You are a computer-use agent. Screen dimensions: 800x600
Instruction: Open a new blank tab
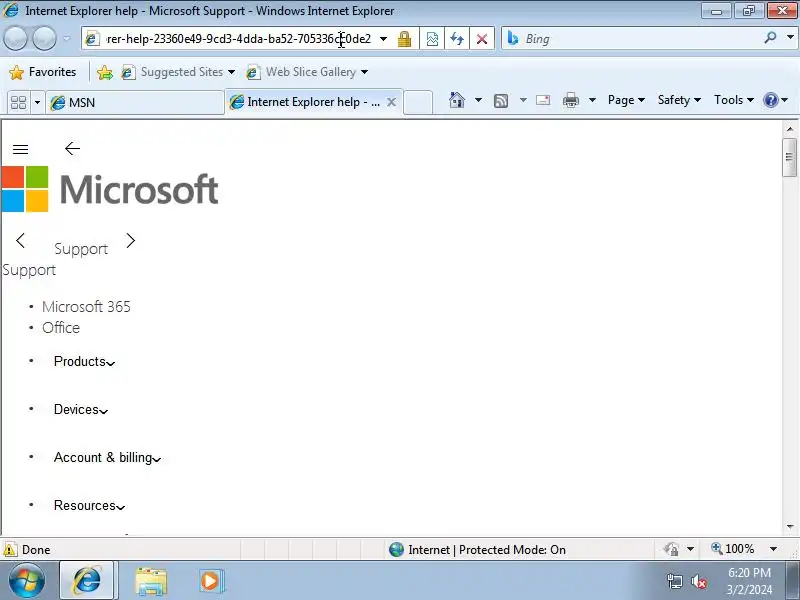click(x=418, y=103)
